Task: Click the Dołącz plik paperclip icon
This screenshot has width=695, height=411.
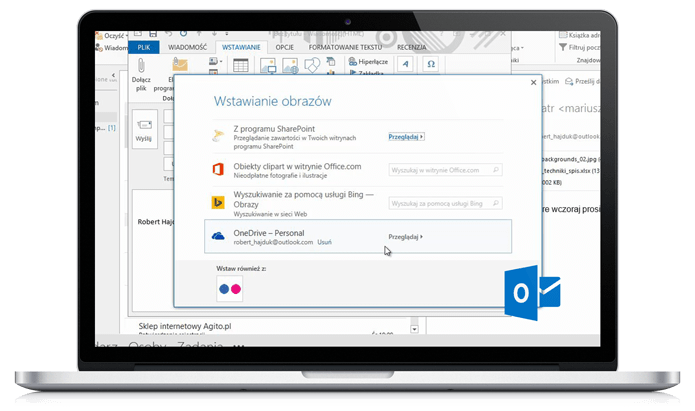Action: click(141, 67)
